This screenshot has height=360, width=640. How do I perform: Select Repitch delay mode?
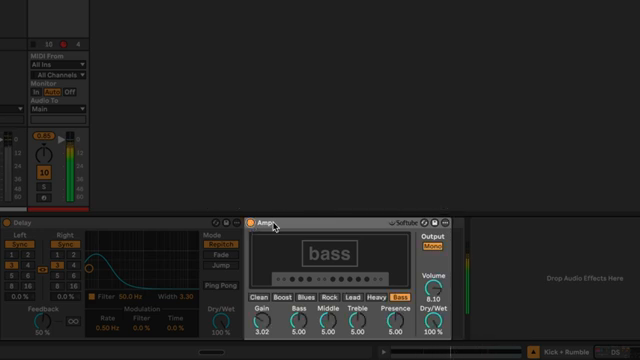pyautogui.click(x=221, y=244)
